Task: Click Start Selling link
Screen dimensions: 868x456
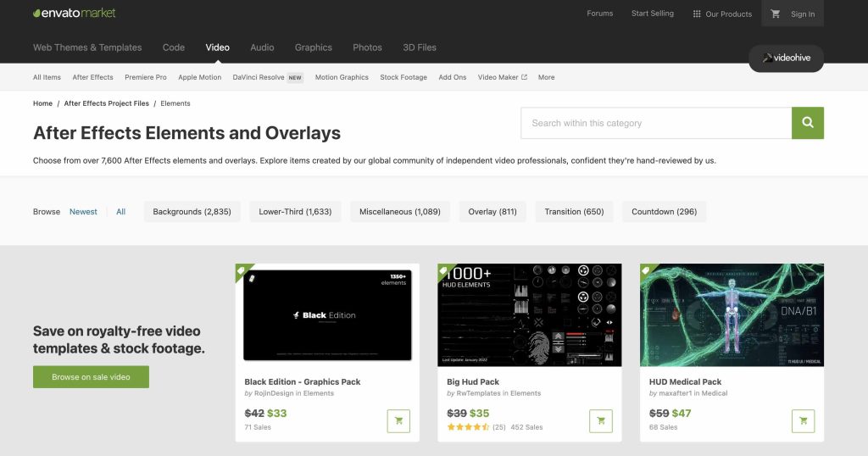Action: [653, 14]
